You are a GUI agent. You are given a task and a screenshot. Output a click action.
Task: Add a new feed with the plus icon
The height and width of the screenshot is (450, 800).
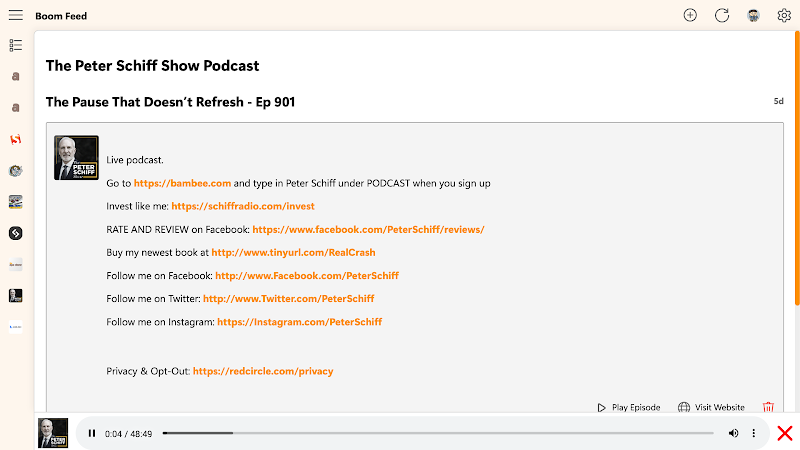[x=690, y=15]
